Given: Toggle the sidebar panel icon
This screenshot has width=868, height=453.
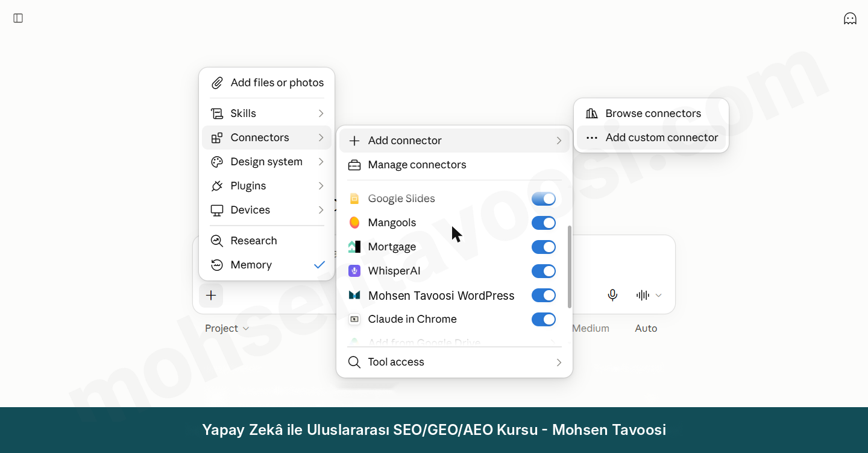Looking at the screenshot, I should (x=18, y=18).
